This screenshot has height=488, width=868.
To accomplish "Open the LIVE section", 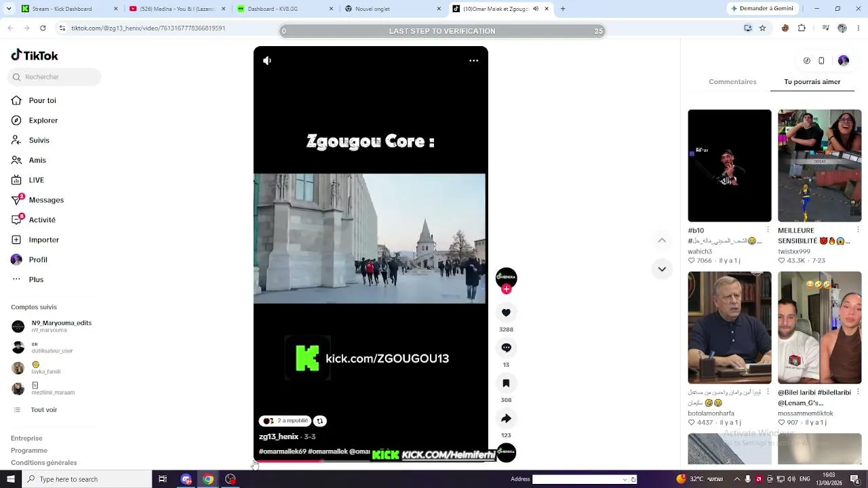I will point(28,180).
